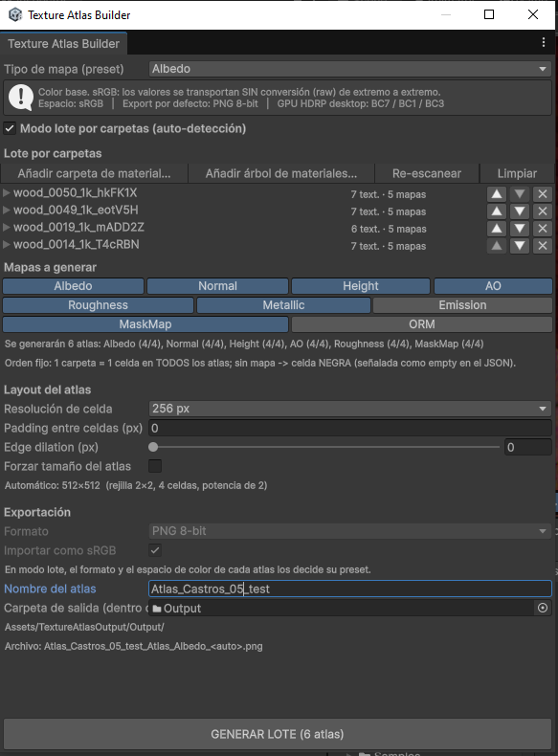Expand the wood_0014_1k_T4cRBN folder row
This screenshot has width=558, height=756.
pos(7,244)
